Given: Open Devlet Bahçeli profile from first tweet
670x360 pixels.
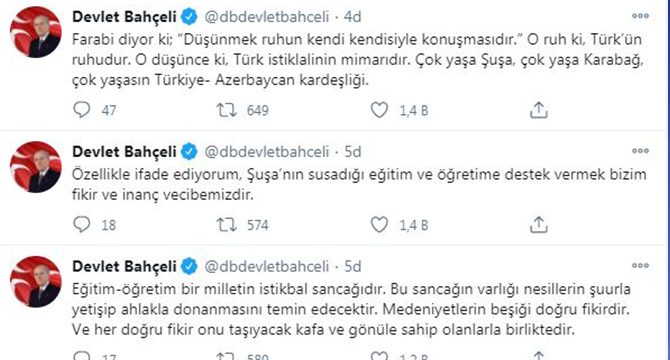Looking at the screenshot, I should pyautogui.click(x=124, y=17).
